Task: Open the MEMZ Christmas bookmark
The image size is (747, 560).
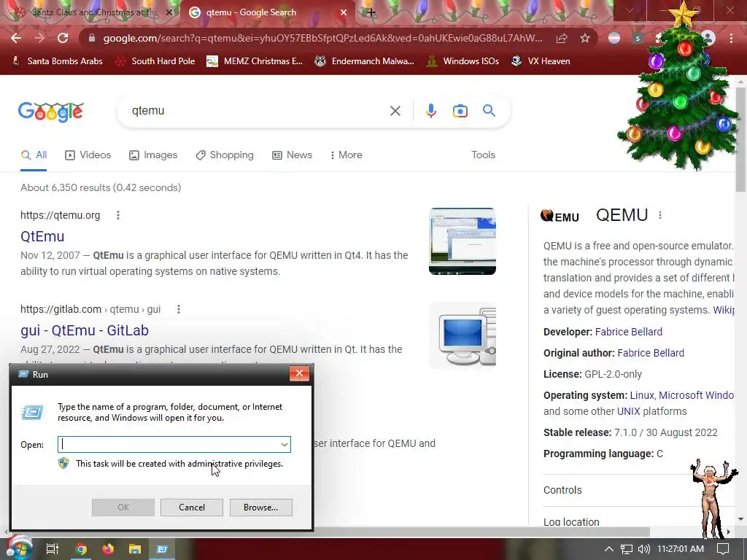Action: tap(255, 61)
